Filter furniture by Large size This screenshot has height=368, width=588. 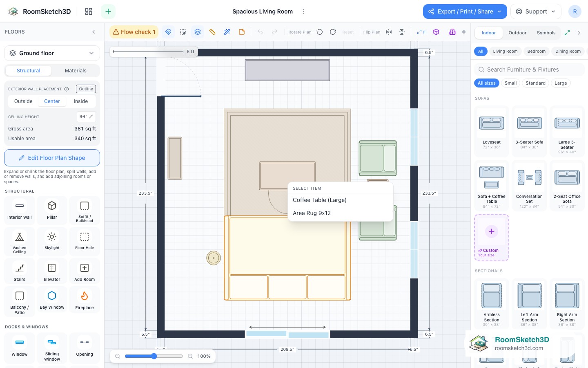tap(561, 83)
